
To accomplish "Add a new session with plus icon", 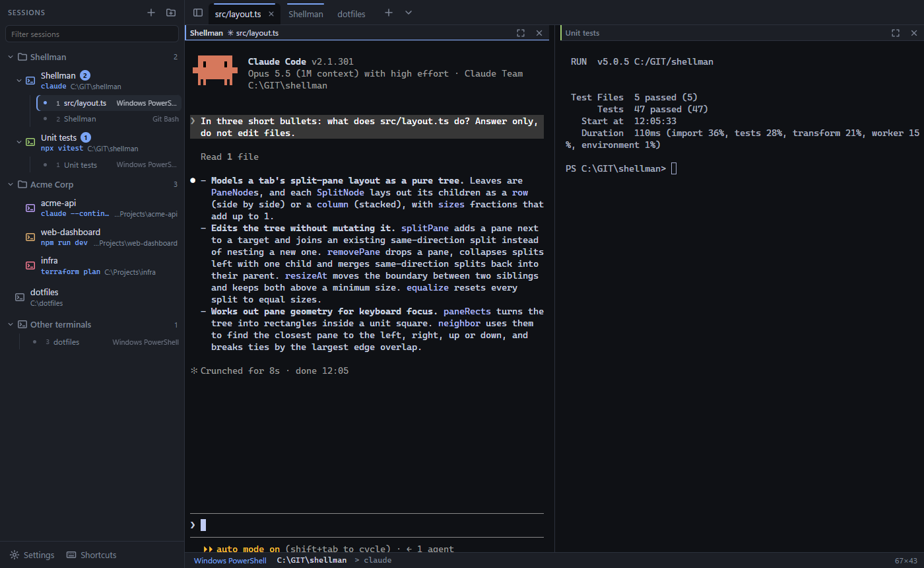I will tap(151, 13).
